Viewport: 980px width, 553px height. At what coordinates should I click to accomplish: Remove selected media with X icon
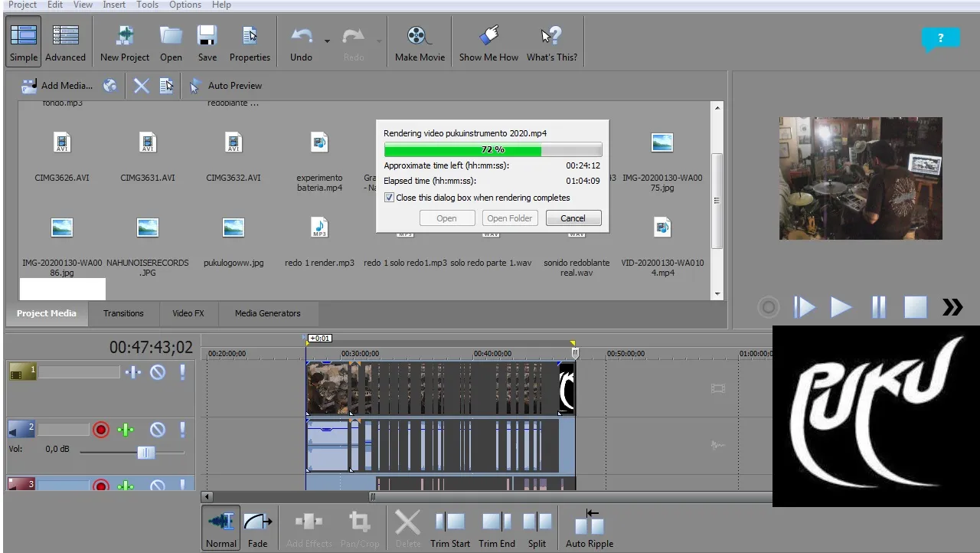click(x=142, y=86)
